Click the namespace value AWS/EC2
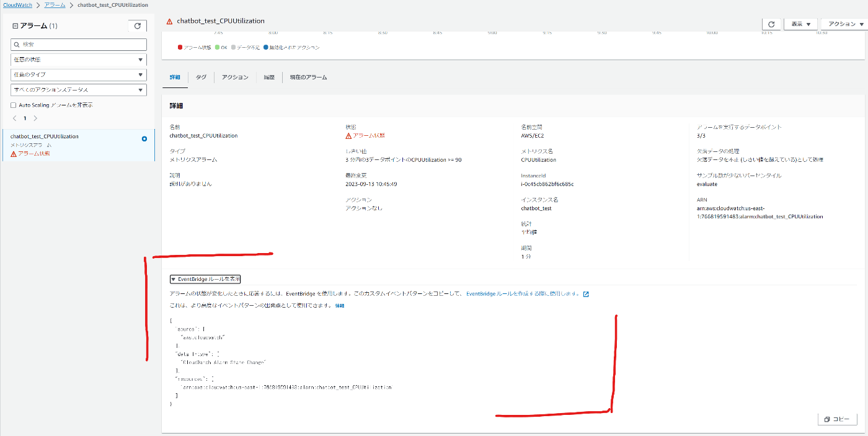This screenshot has height=436, width=868. (x=533, y=135)
